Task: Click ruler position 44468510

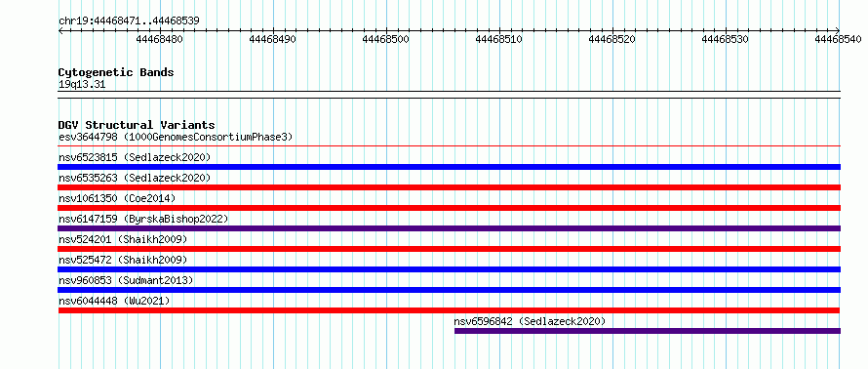Action: point(498,39)
